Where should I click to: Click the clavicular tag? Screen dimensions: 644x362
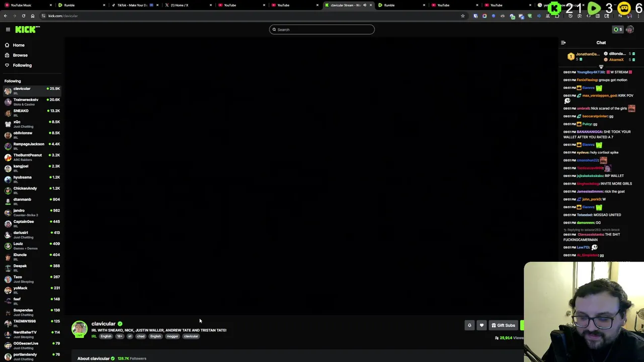pos(191,336)
